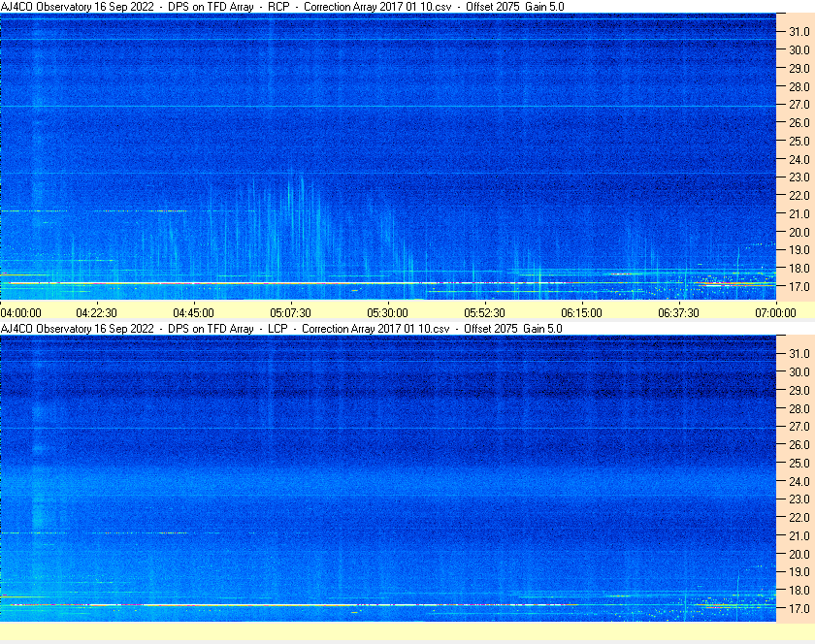
Task: Click the 30.0 frequency label on RCP chart
Action: pos(799,49)
